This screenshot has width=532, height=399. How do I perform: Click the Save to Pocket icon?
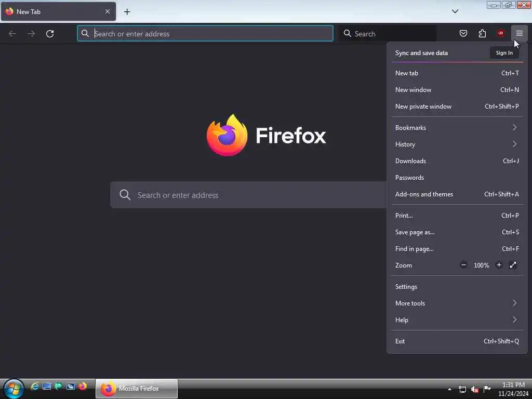[463, 33]
